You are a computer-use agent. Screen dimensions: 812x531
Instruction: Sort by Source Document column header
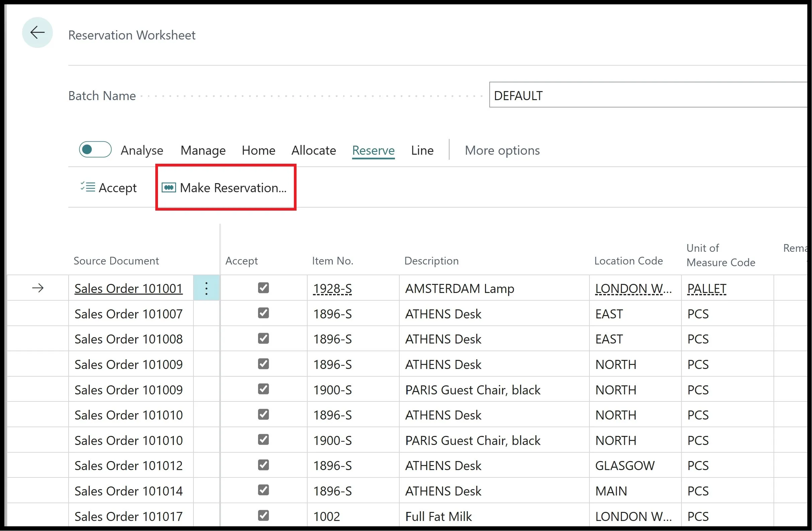point(116,261)
